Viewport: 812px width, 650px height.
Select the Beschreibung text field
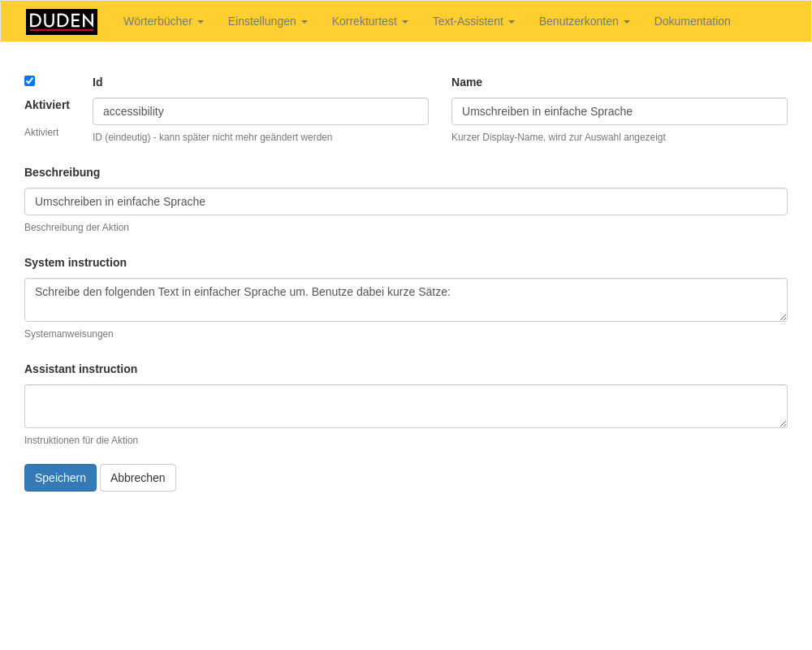tap(405, 201)
